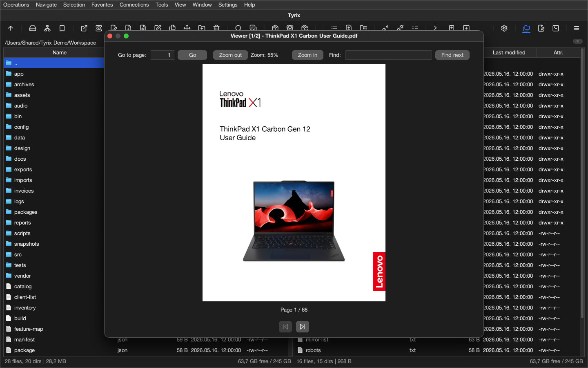Select the app folder
The height and width of the screenshot is (368, 588).
click(x=54, y=74)
